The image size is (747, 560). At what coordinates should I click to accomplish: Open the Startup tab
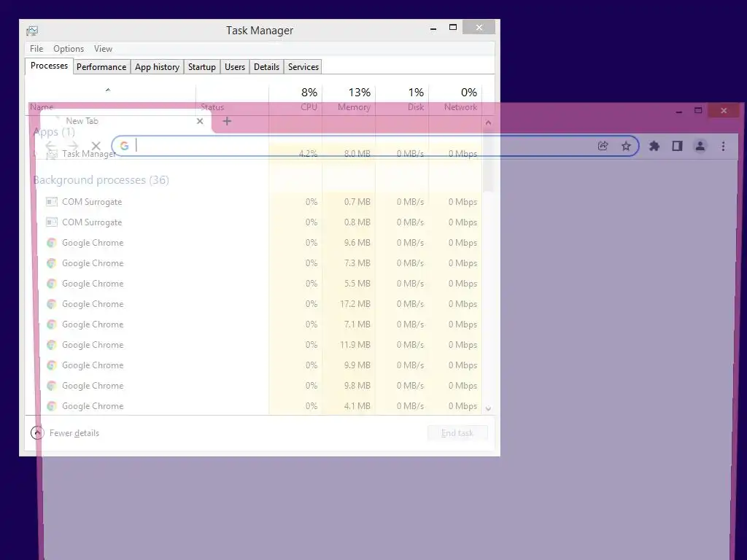202,66
